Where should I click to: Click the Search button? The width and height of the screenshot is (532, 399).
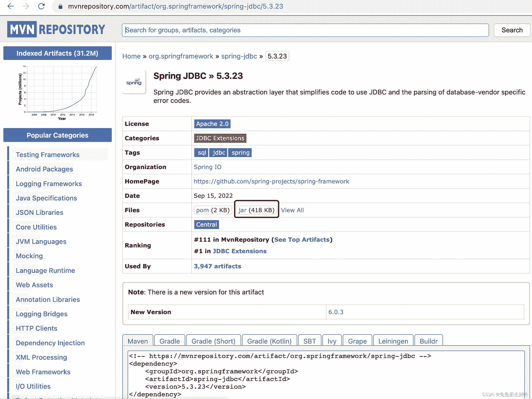(512, 30)
